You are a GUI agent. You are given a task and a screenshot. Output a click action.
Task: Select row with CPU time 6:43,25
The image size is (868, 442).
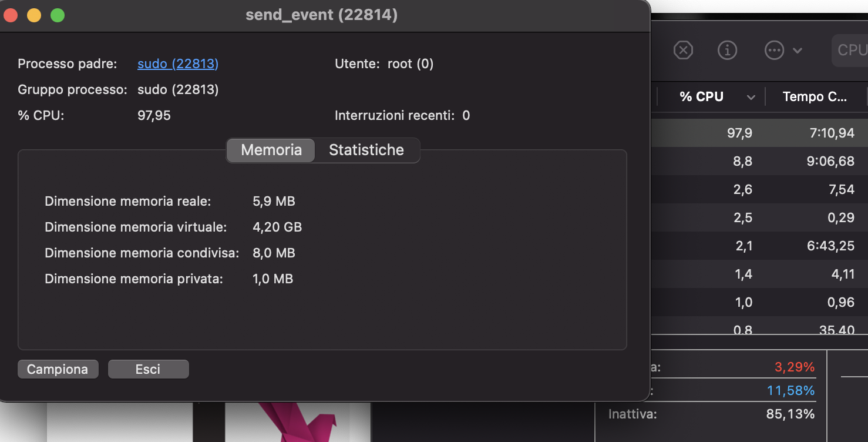(759, 246)
